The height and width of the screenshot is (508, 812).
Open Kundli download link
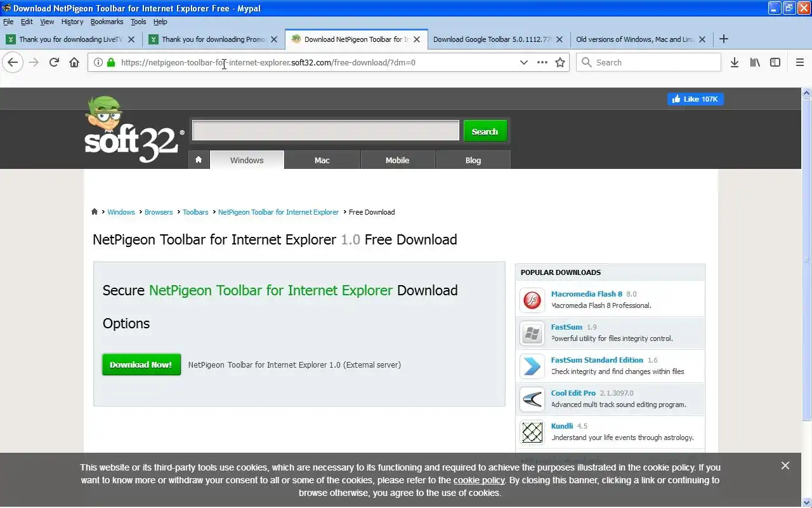click(x=562, y=426)
